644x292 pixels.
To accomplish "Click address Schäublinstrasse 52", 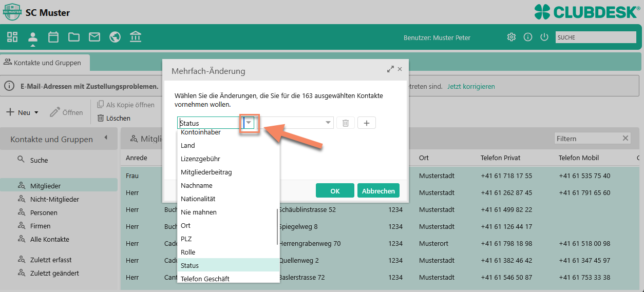I will pyautogui.click(x=307, y=209).
